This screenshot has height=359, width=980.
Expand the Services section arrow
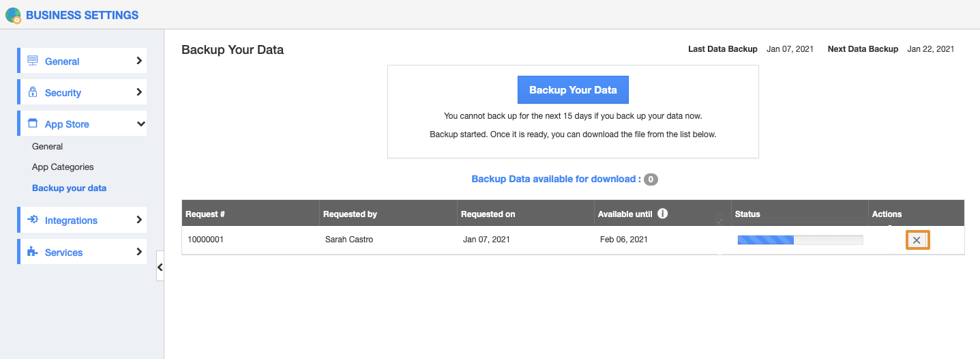[139, 252]
